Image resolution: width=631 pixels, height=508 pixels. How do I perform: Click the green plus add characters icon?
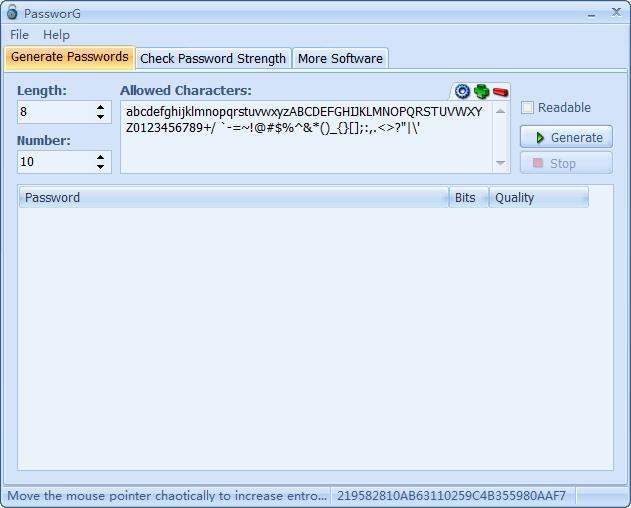point(481,92)
